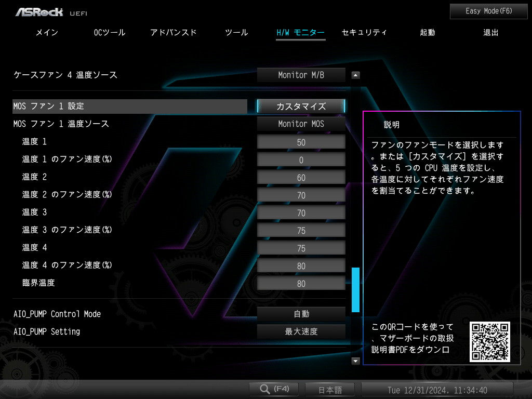Viewport: 532px width, 399px height.
Task: Edit 温度 3 value field
Action: [301, 212]
